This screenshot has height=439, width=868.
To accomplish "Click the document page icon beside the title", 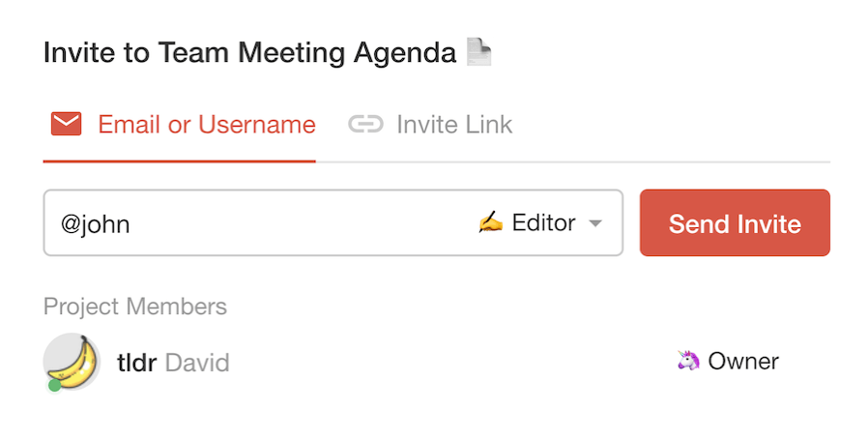I will pos(478,52).
